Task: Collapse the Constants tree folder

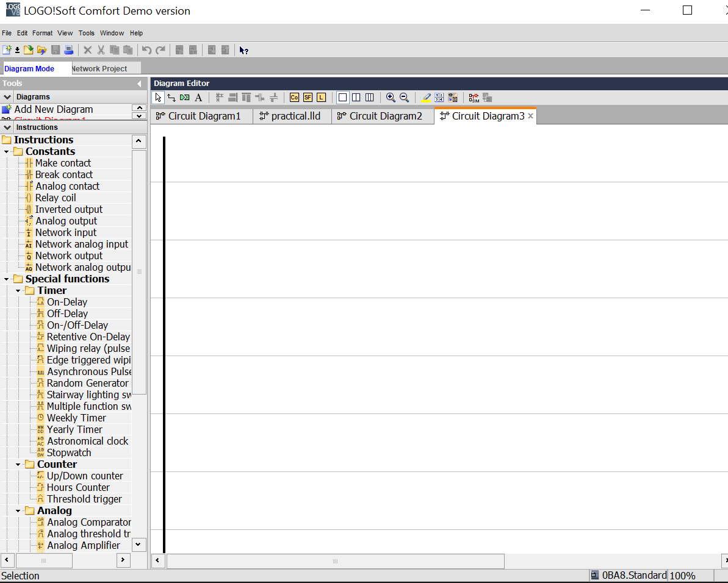Action: (x=7, y=152)
